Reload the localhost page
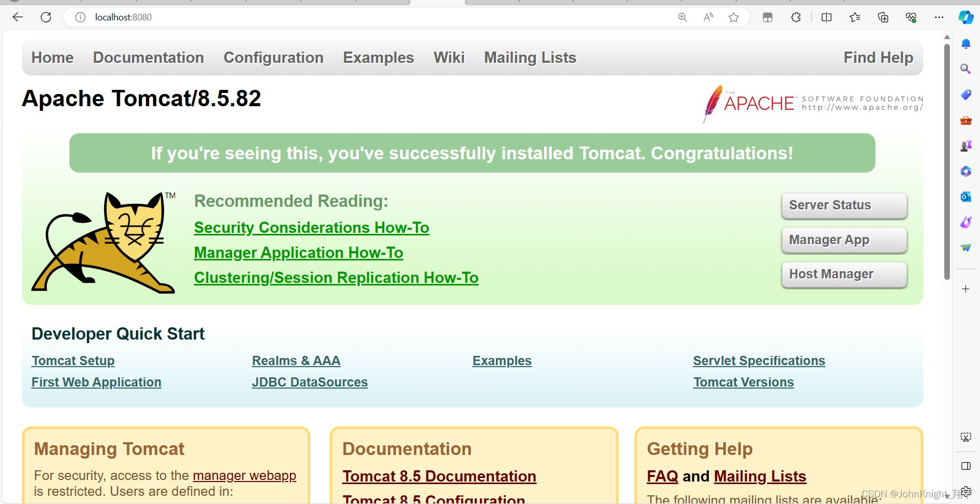 pyautogui.click(x=46, y=17)
